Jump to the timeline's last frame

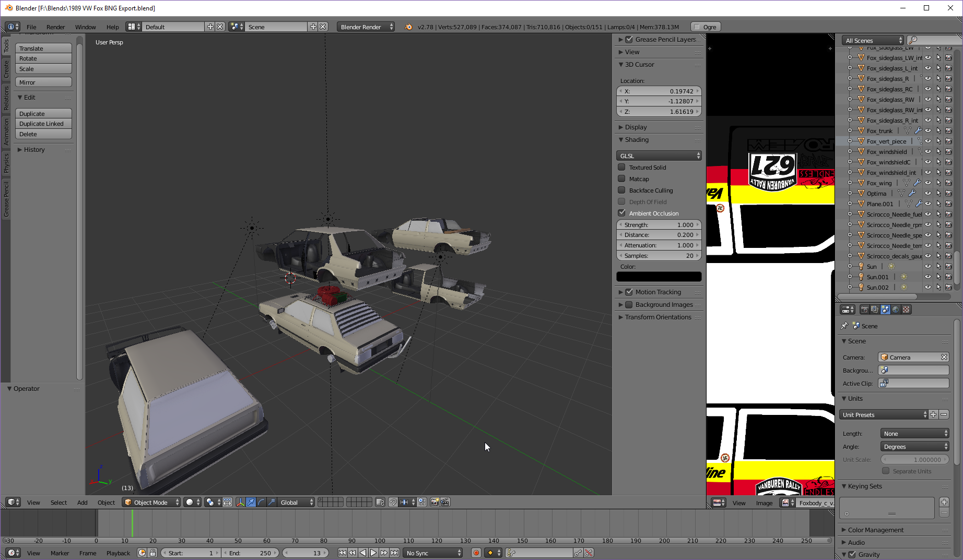point(395,553)
